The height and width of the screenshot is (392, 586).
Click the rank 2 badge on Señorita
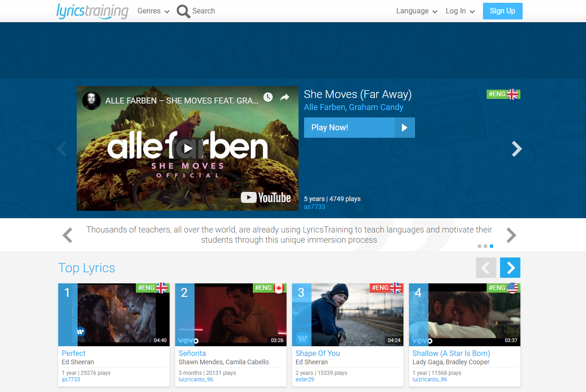click(184, 315)
